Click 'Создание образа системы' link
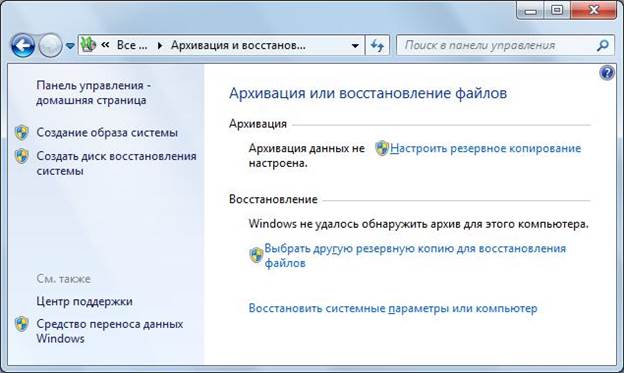 107,133
